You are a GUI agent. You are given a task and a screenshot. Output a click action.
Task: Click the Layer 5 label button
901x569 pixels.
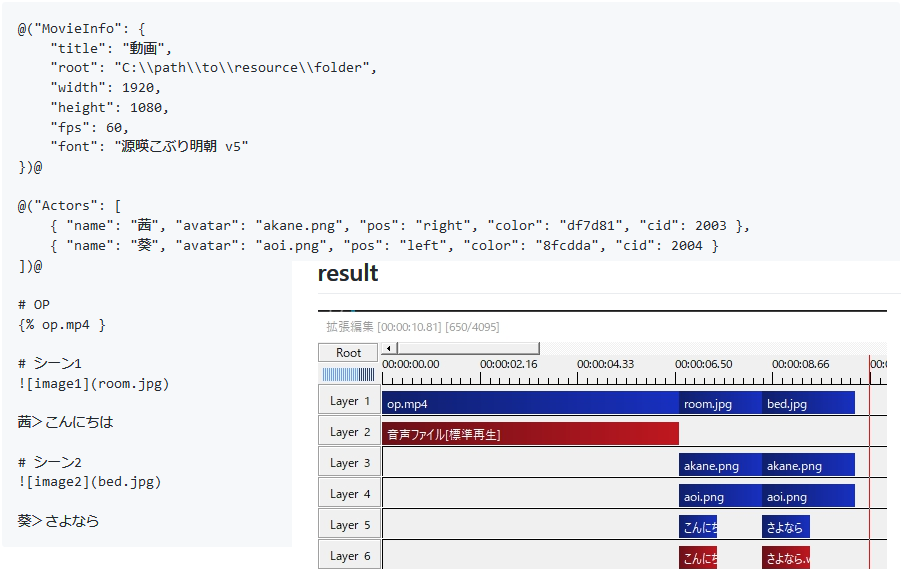349,525
